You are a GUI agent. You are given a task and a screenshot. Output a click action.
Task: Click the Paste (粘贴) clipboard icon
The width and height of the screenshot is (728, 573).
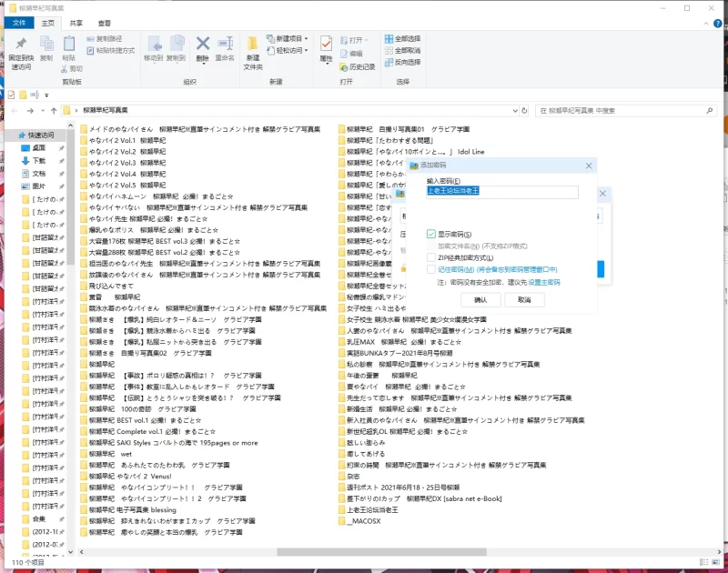click(x=69, y=48)
